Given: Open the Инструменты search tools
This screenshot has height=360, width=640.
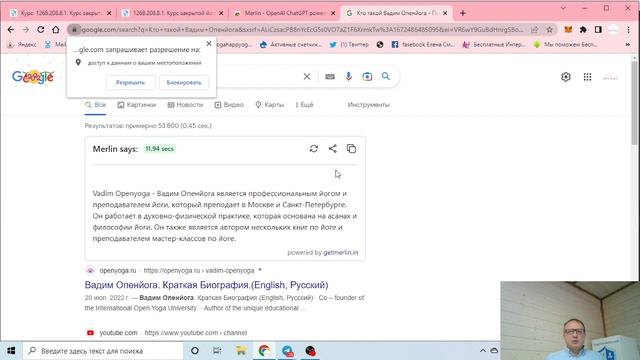Looking at the screenshot, I should pyautogui.click(x=369, y=105).
